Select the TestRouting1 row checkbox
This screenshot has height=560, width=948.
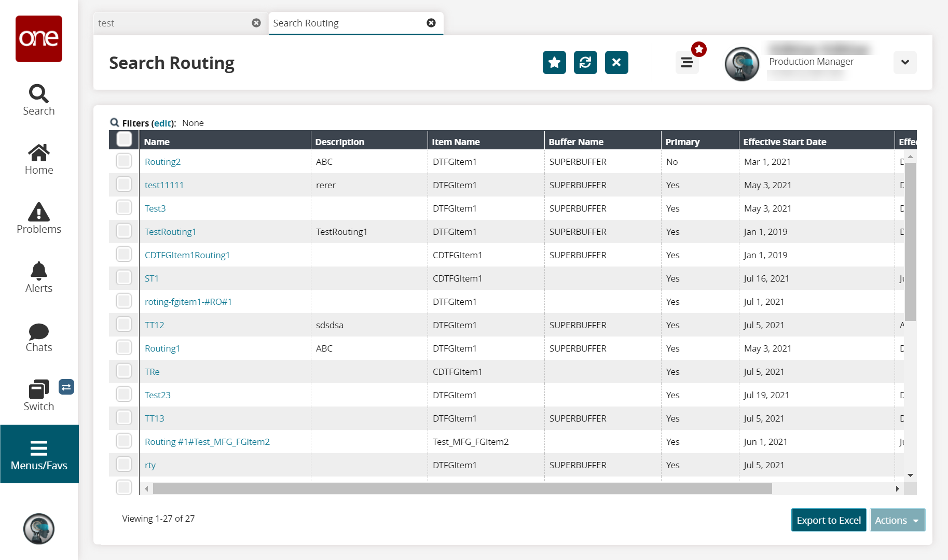124,231
